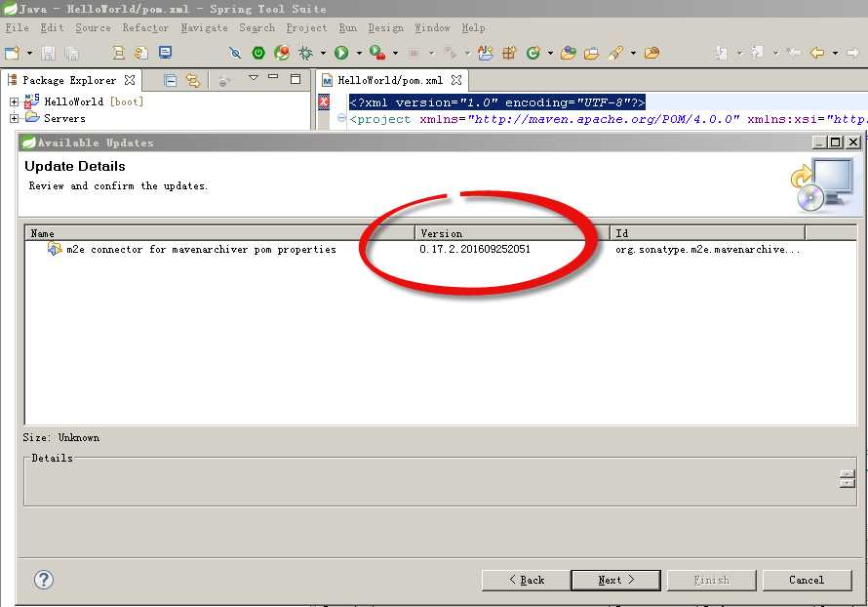The width and height of the screenshot is (868, 607).
Task: Open the File menu
Action: click(18, 27)
